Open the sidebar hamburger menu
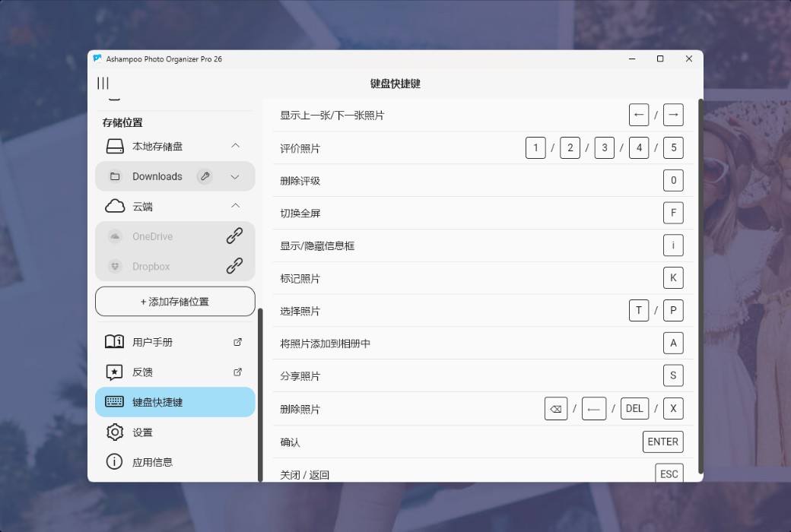The image size is (791, 532). [x=103, y=84]
